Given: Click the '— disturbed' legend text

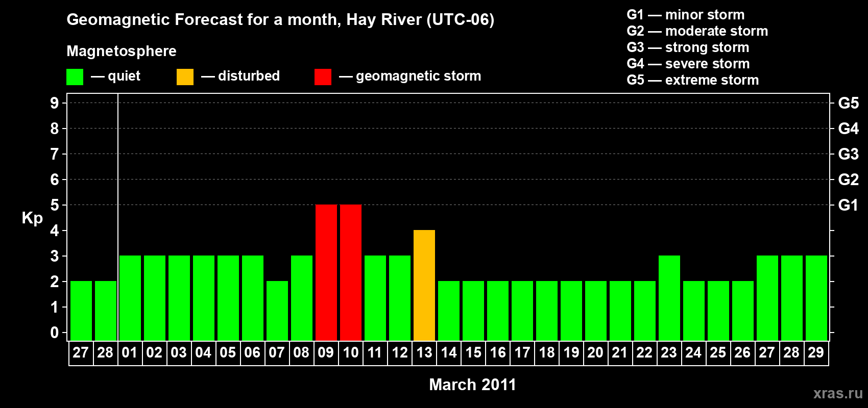Looking at the screenshot, I should click(x=240, y=76).
